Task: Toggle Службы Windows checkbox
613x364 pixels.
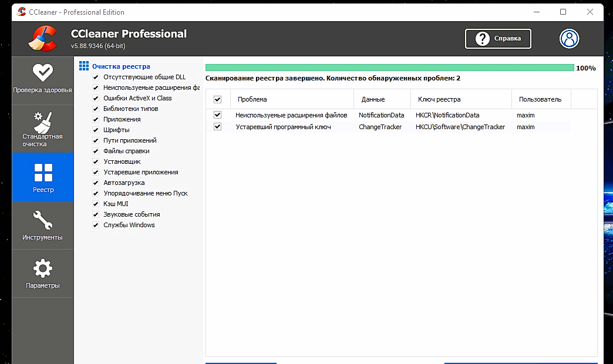Action: 95,225
